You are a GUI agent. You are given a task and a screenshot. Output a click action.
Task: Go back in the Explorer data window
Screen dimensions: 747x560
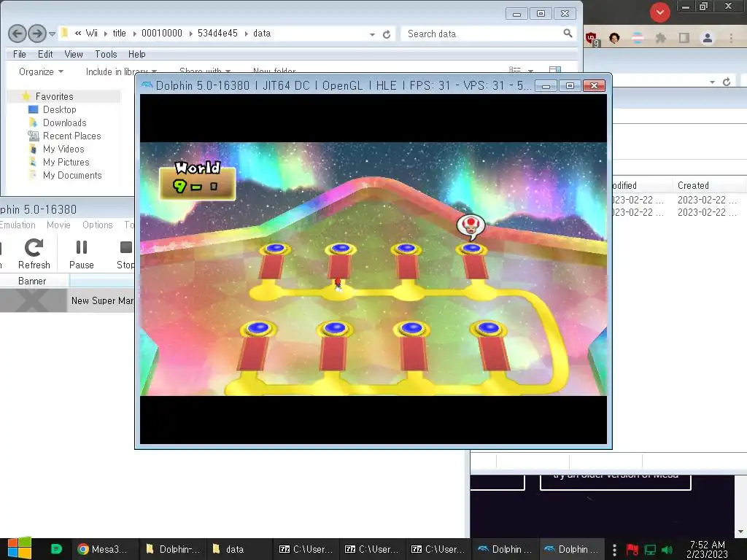(x=18, y=34)
